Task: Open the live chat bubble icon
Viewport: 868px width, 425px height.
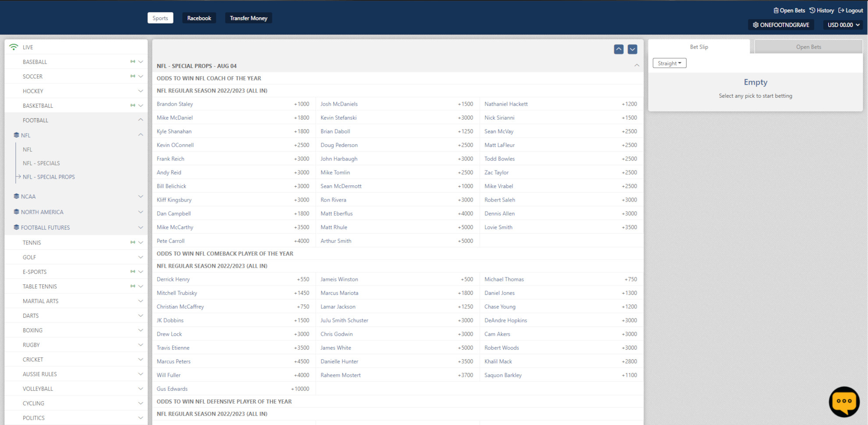Action: pos(844,402)
